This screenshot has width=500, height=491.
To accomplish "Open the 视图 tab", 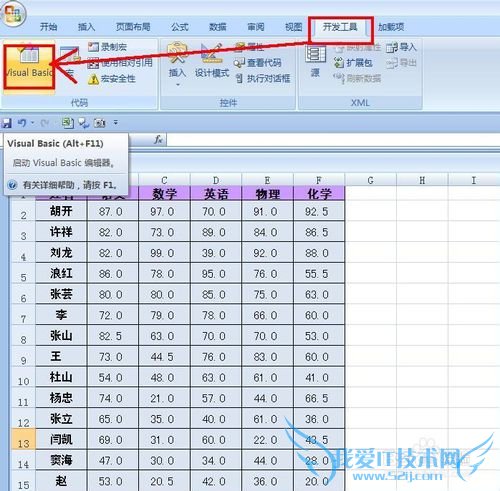I will [x=294, y=27].
